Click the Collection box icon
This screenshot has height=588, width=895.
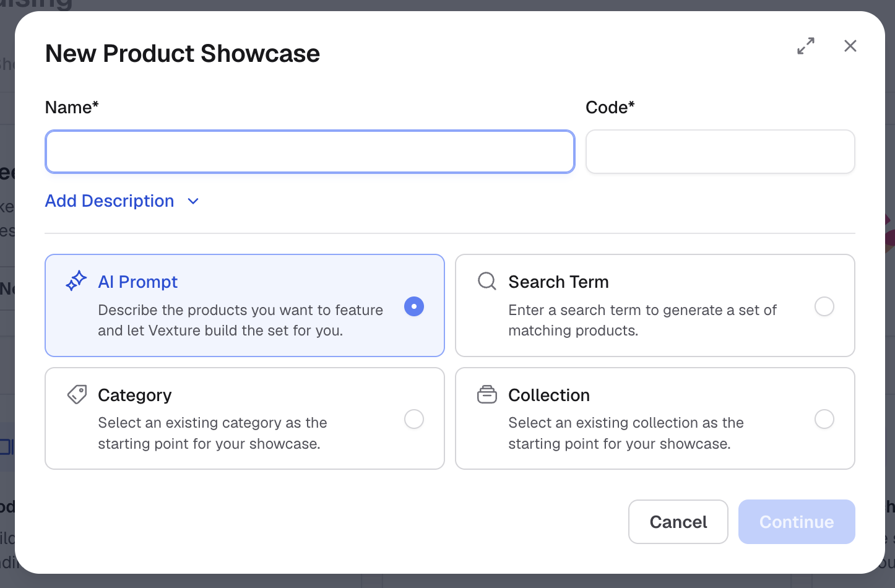(x=487, y=394)
